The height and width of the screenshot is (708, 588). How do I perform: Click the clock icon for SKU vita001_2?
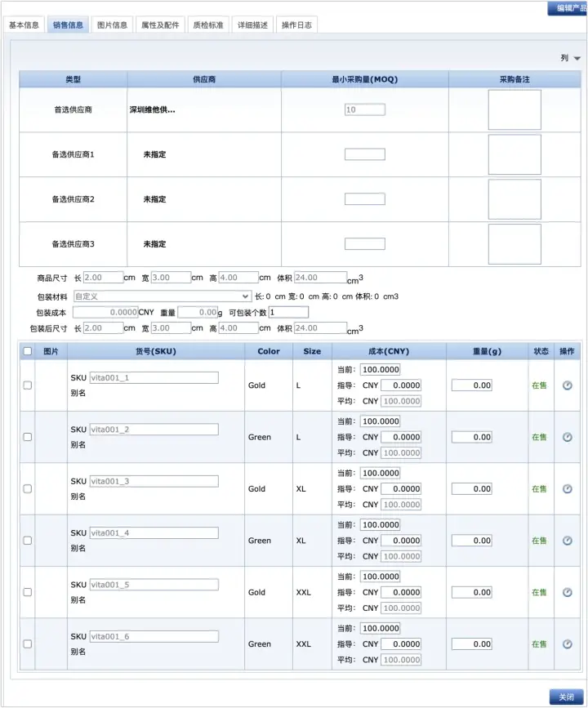point(568,437)
